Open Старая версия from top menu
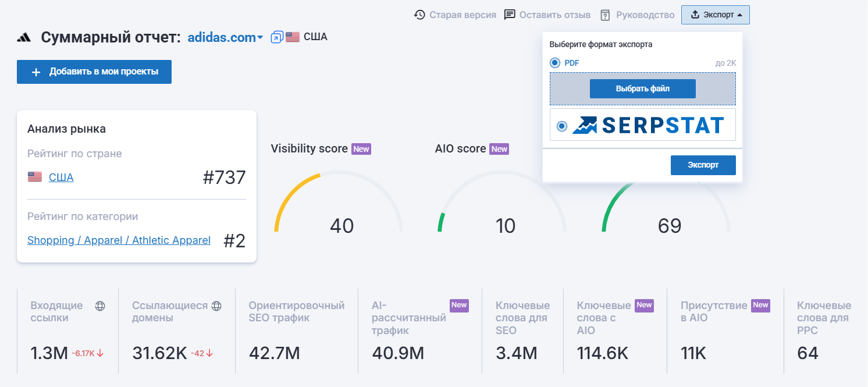Viewport: 868px width, 387px height. [463, 15]
